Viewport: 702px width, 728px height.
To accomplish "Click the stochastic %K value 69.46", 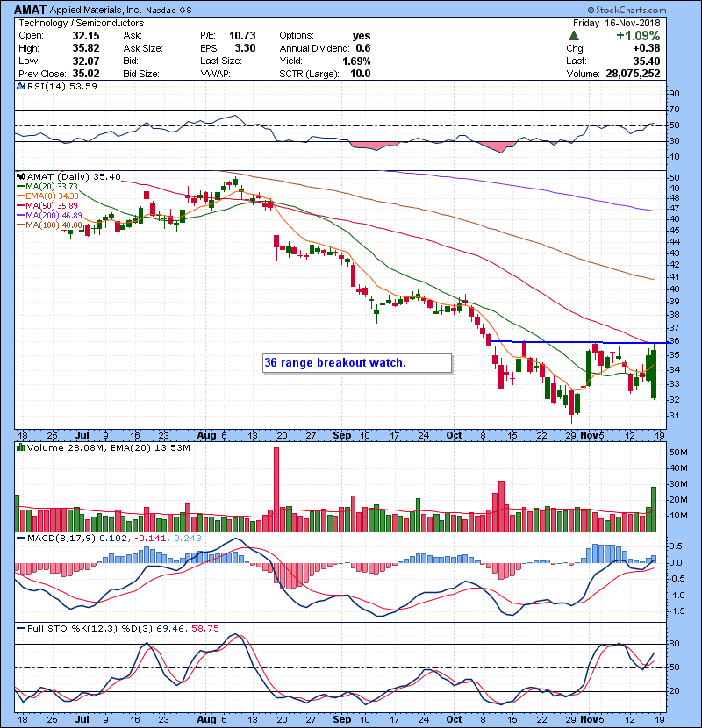I will (169, 629).
